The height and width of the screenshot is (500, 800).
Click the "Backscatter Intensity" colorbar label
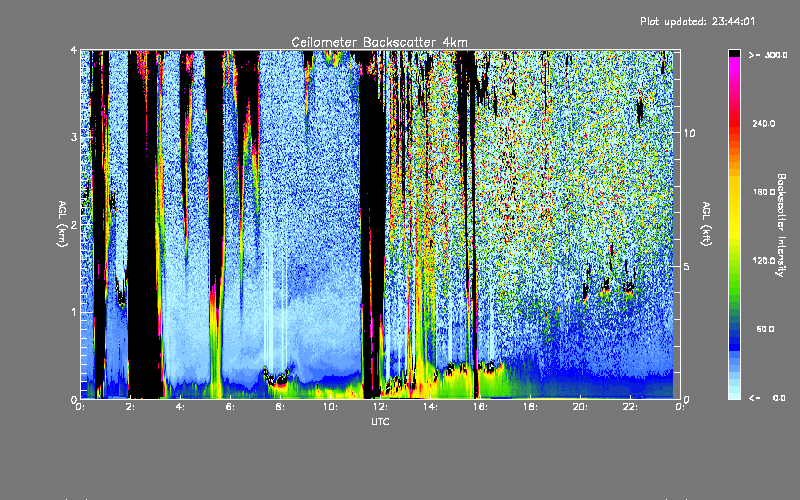coord(781,225)
